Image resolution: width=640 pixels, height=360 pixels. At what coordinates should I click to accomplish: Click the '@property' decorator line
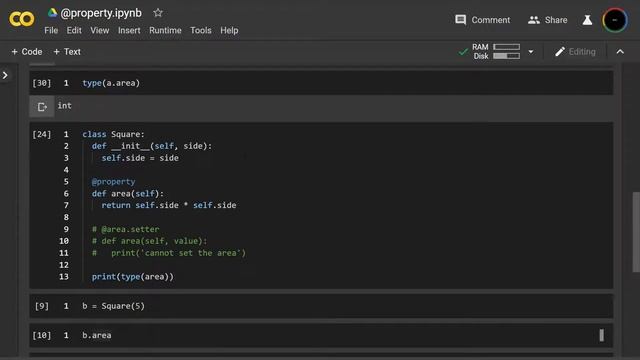click(x=113, y=182)
